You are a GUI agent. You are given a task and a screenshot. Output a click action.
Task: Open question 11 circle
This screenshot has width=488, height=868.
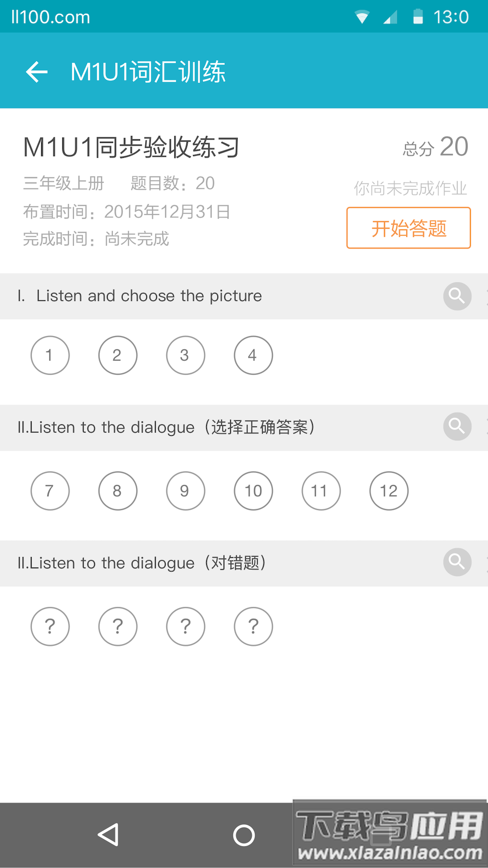pos(321,491)
